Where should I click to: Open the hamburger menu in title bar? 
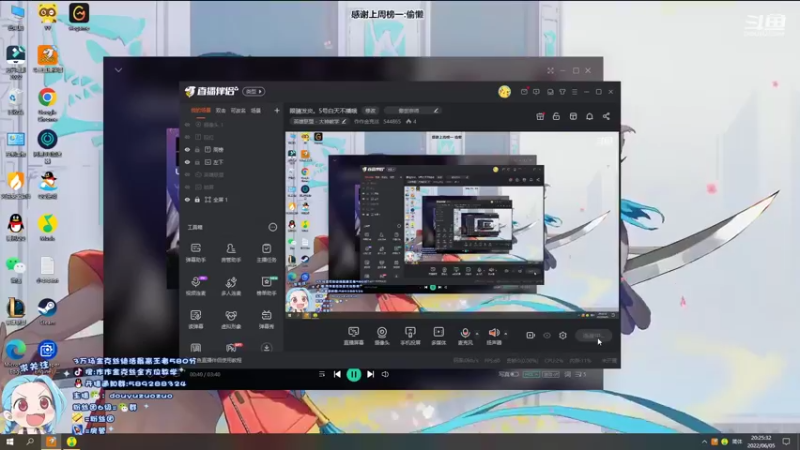[x=574, y=92]
